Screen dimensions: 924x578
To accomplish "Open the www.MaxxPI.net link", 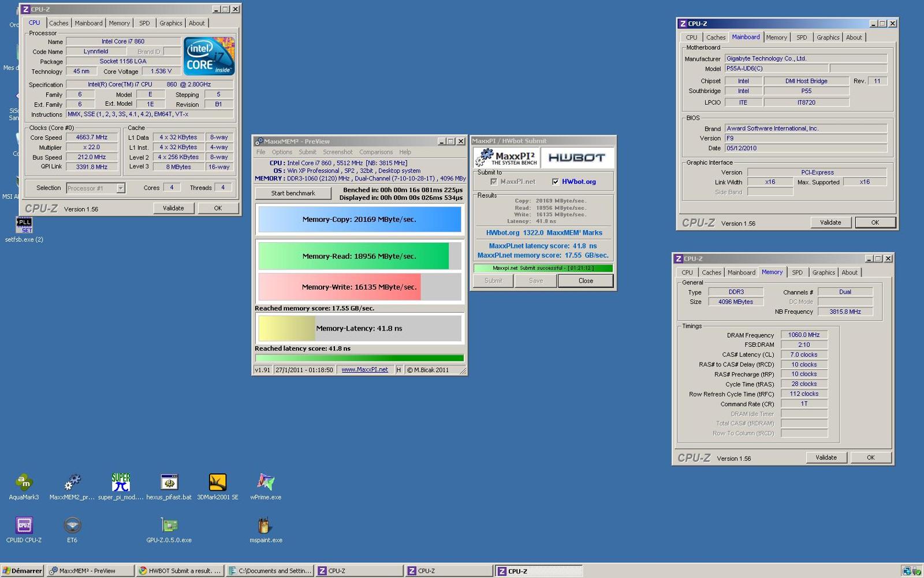I will pos(364,370).
